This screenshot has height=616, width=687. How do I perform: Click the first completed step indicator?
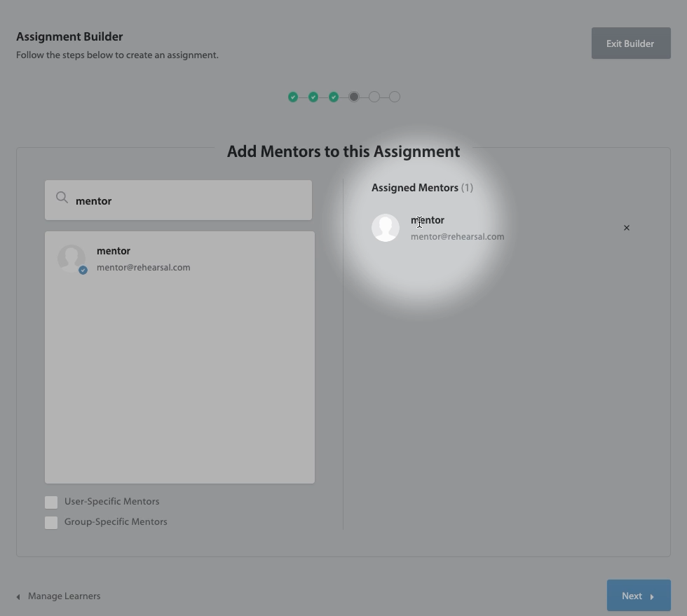point(293,97)
